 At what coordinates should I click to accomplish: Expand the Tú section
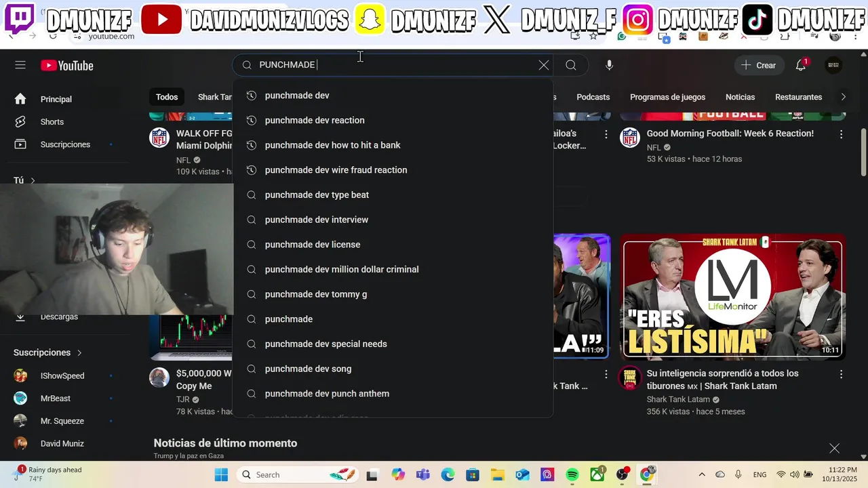(x=25, y=180)
